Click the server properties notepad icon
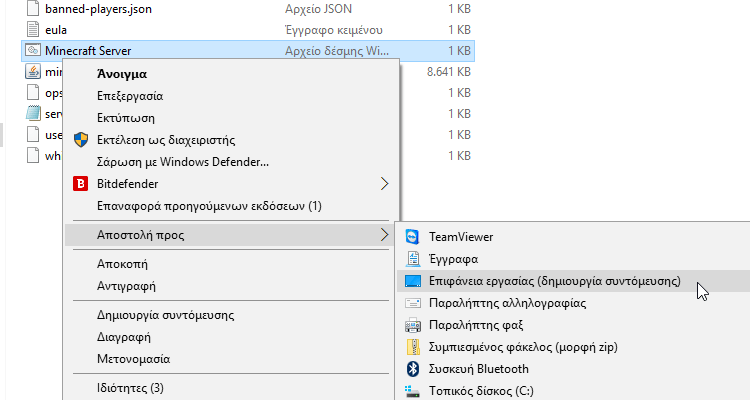Image resolution: width=750 pixels, height=400 pixels. pos(33,113)
